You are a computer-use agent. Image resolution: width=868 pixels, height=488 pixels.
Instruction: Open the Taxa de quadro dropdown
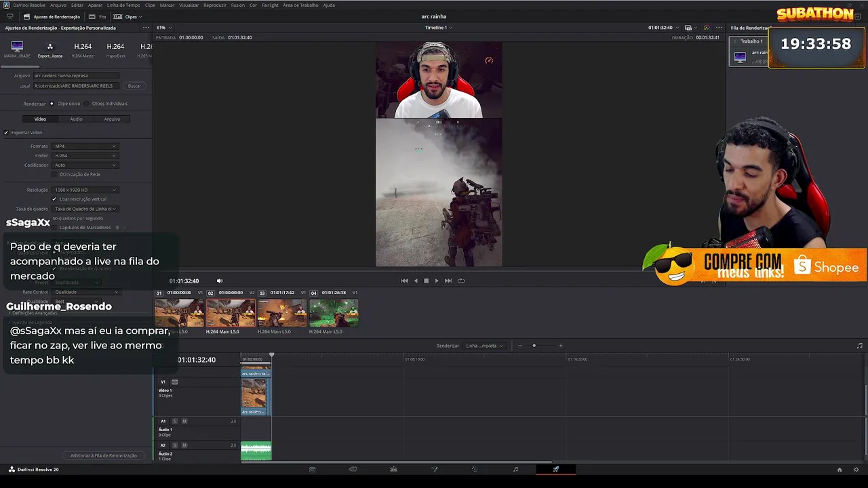[85, 209]
